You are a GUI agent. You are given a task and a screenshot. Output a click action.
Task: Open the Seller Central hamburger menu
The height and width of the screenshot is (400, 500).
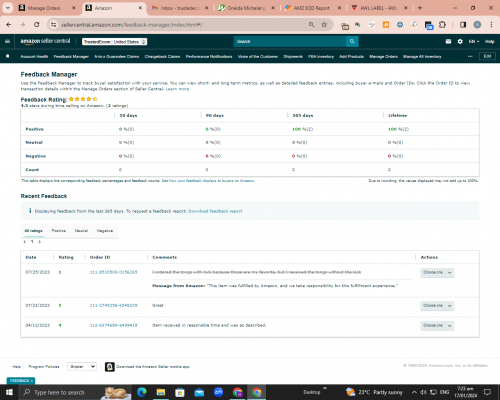(7, 41)
